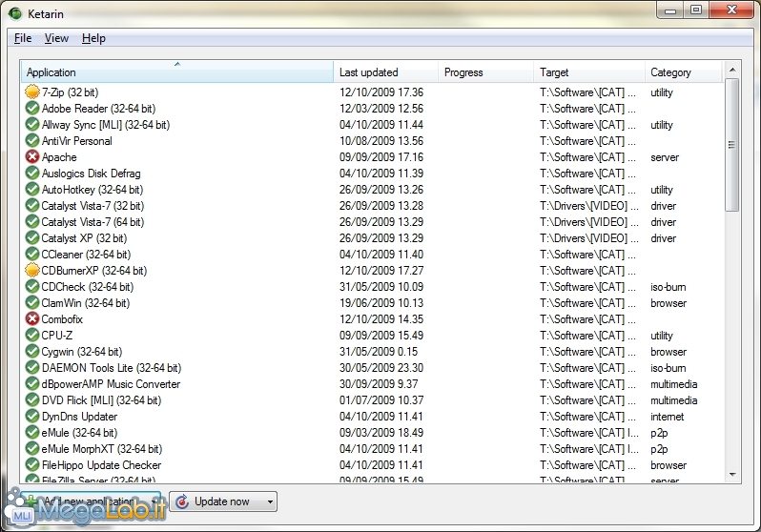
Task: Click the status icon of AntiVir Personal
Action: pyautogui.click(x=32, y=141)
